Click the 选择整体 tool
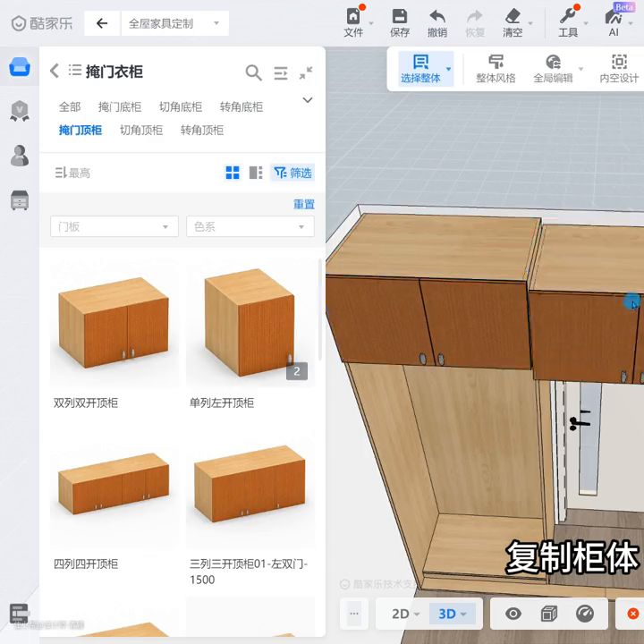This screenshot has height=644, width=644. click(420, 69)
